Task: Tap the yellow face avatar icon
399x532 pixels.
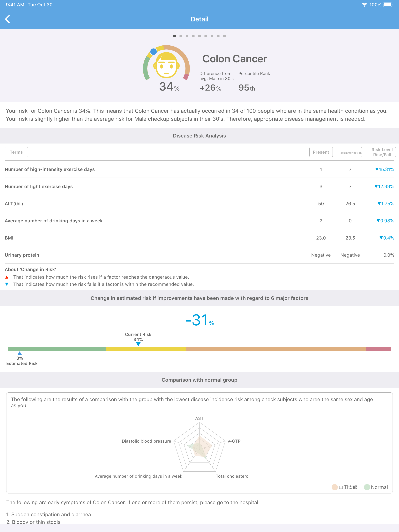Action: click(x=167, y=65)
